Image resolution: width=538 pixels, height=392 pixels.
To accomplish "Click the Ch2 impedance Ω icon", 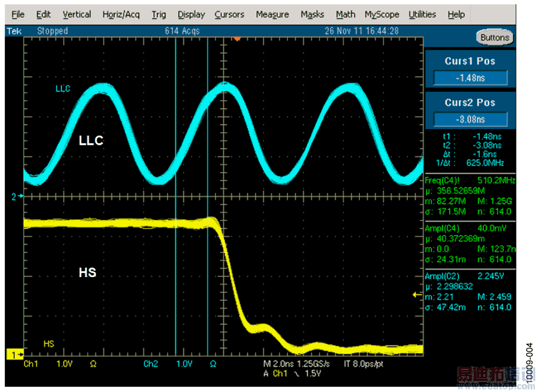I will click(x=212, y=363).
